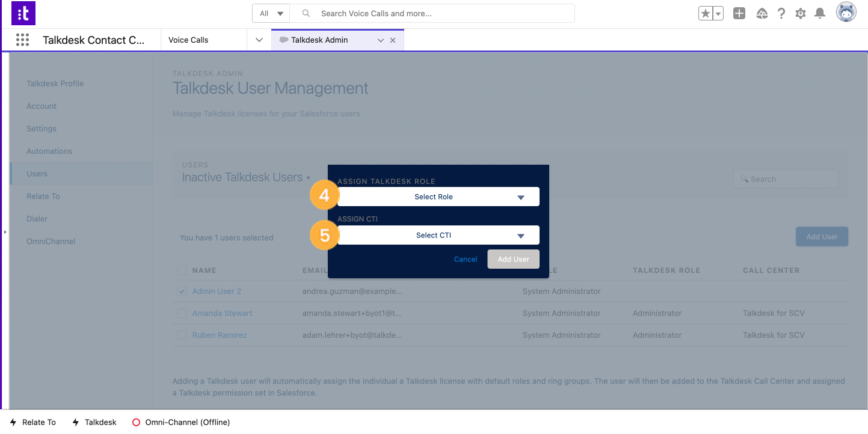The height and width of the screenshot is (434, 868).
Task: Click the global actions plus icon
Action: (739, 13)
